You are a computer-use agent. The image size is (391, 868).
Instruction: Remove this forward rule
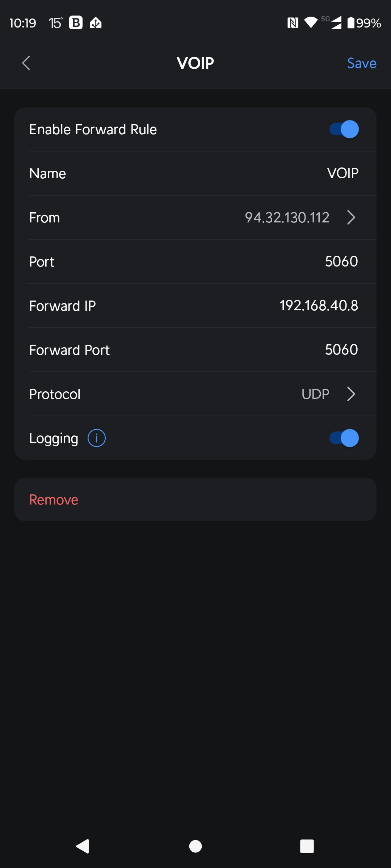coord(54,499)
